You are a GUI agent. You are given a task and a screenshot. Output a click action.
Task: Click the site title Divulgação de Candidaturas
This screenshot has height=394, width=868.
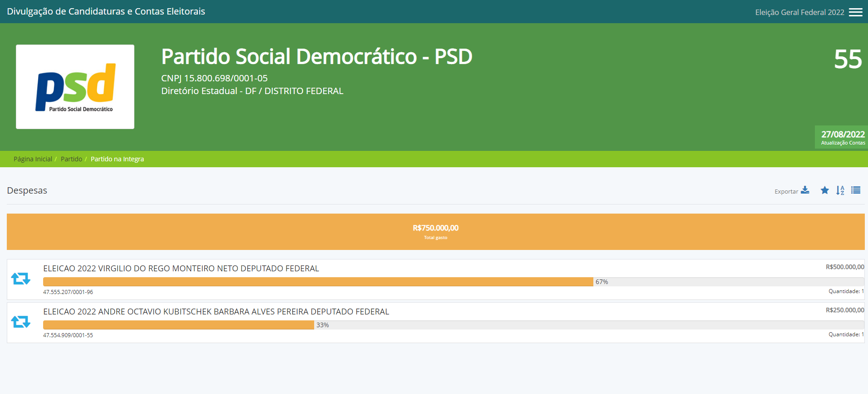[x=106, y=11]
